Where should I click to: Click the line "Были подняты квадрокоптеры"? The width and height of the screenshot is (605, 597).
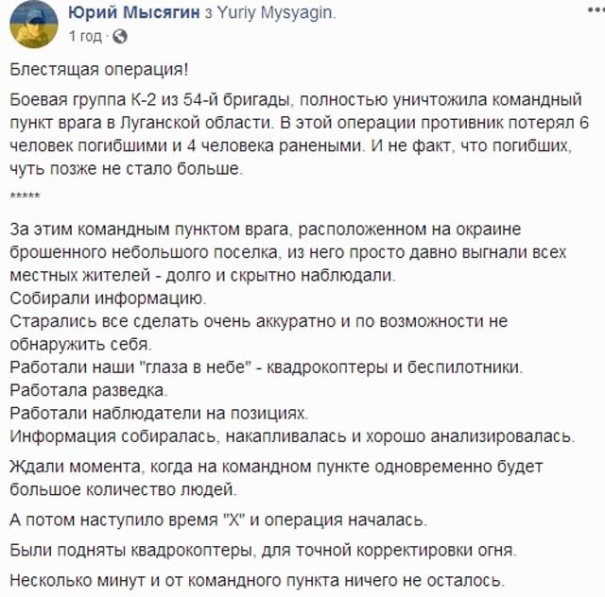263,550
